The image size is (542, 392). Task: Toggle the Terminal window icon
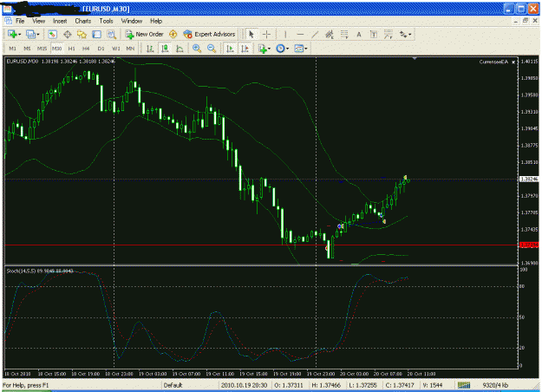(96, 34)
